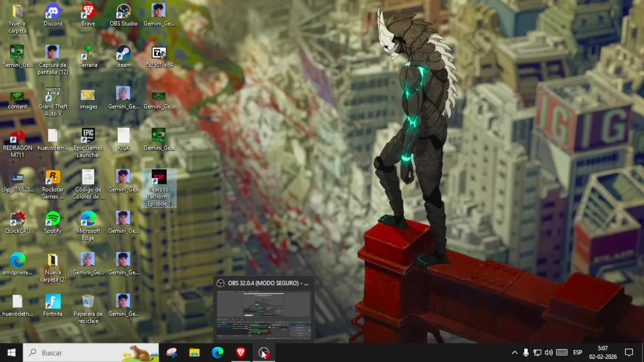
Task: Open Microsoft Edge from the taskbar
Action: [217, 352]
